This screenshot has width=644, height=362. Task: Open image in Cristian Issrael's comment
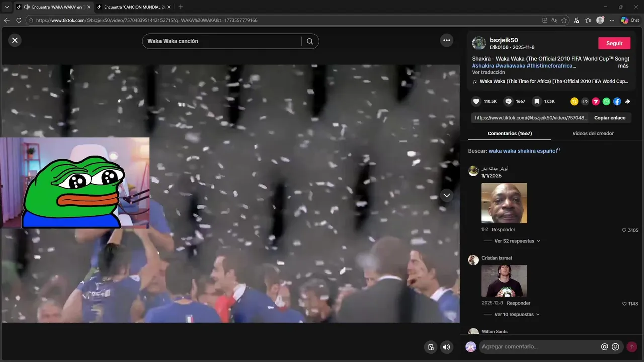(x=504, y=281)
